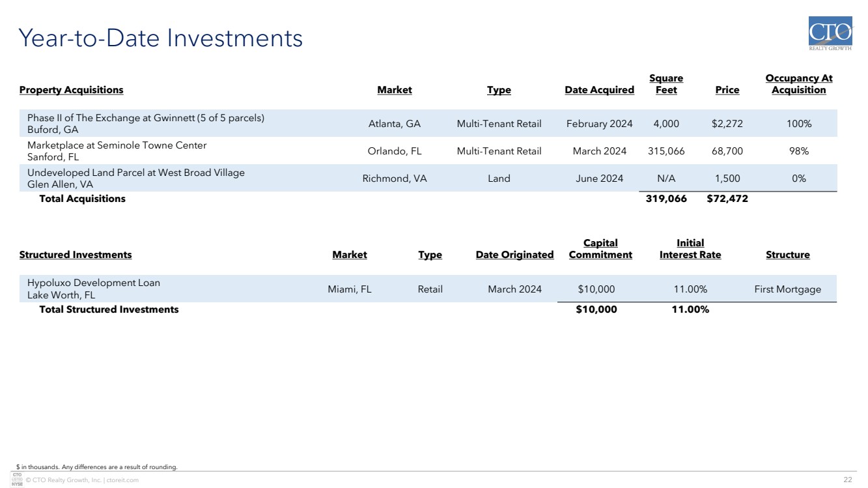Click the Property Acquisitions header
The width and height of the screenshot is (868, 488).
coord(71,90)
